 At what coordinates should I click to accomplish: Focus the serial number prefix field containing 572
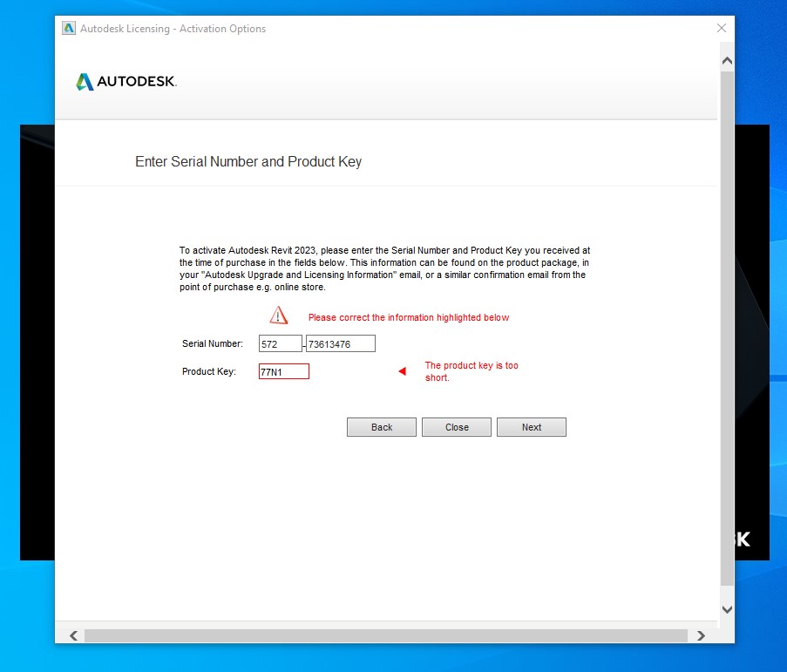280,343
